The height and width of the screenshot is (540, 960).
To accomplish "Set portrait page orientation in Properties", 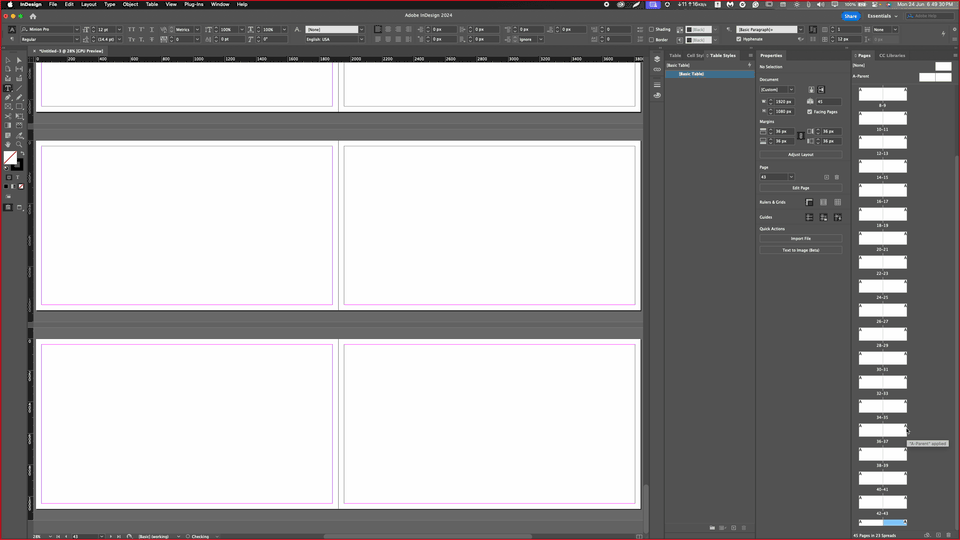I will [811, 89].
